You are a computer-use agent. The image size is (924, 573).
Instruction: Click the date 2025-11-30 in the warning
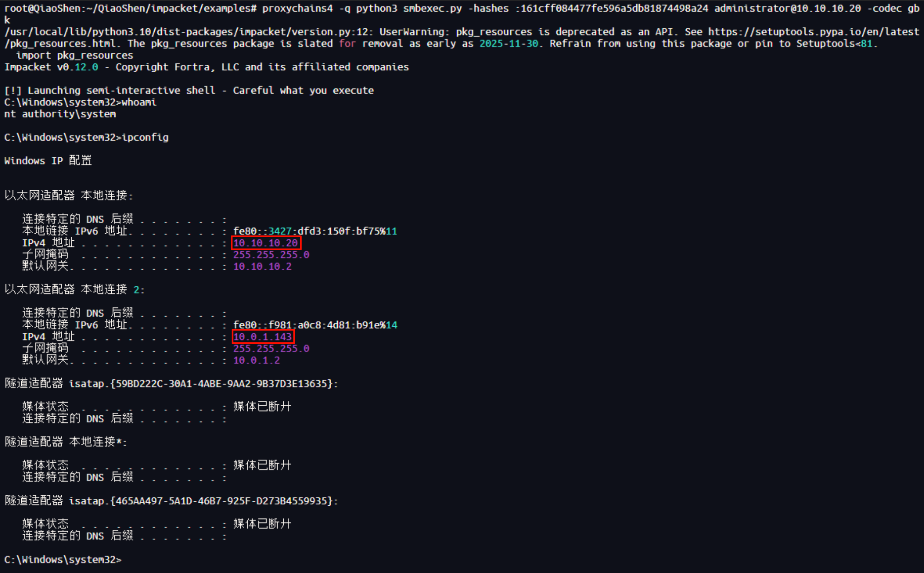click(509, 43)
